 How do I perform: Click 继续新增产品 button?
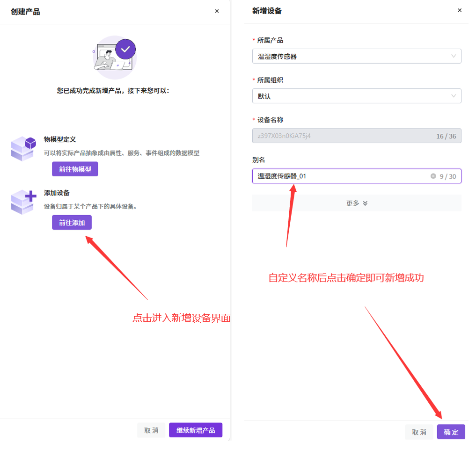[196, 430]
